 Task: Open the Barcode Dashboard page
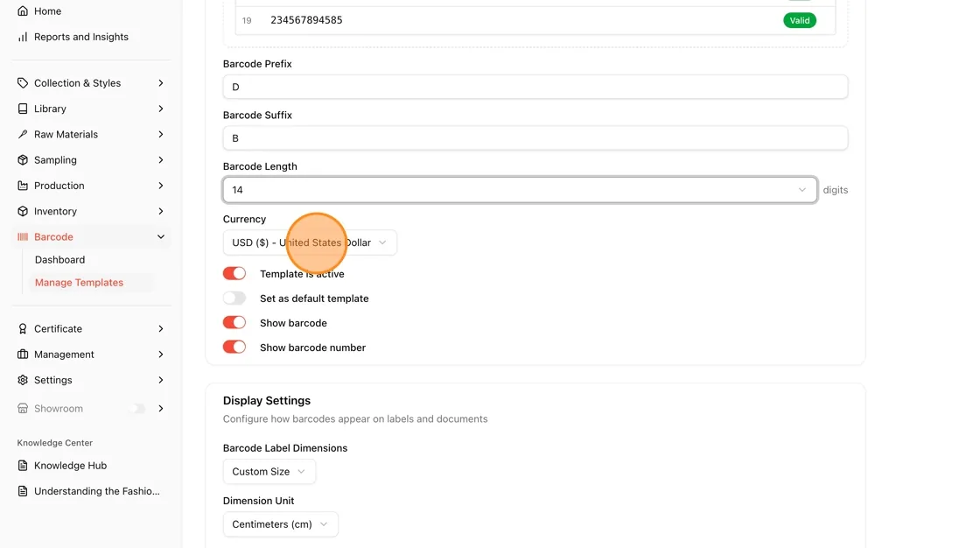(60, 260)
